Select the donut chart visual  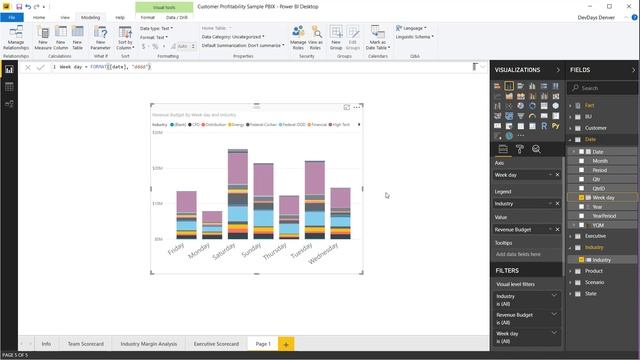tap(532, 106)
